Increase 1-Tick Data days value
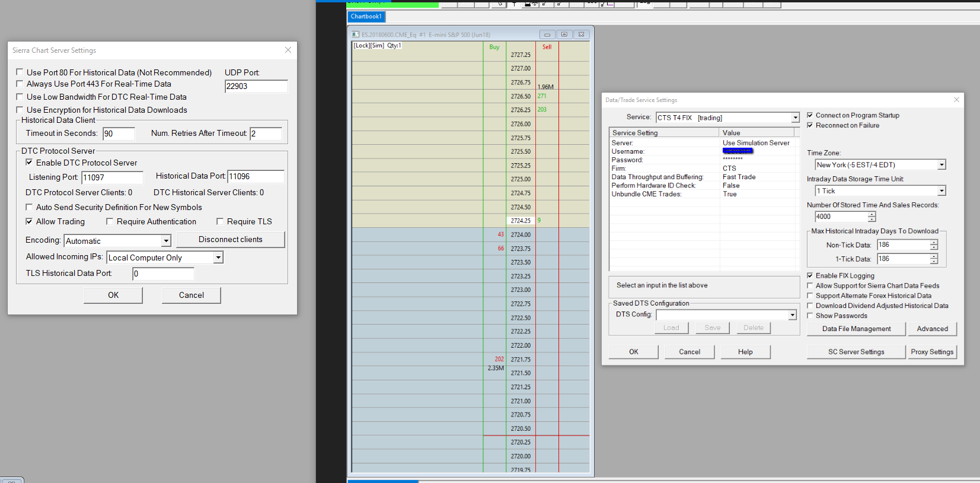Screen dimensions: 980x483 point(934,256)
